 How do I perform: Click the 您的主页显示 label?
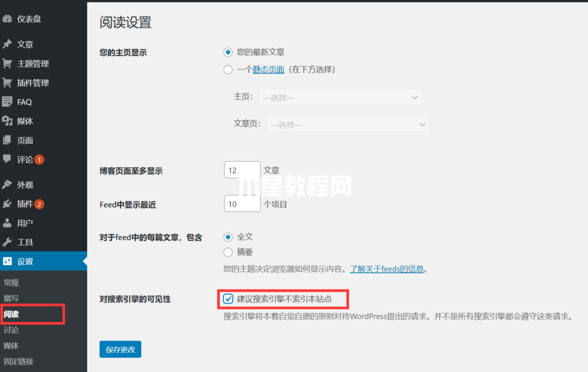(x=123, y=52)
